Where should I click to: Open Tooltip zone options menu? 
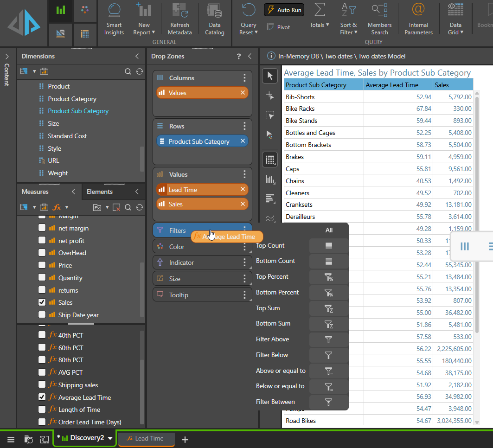click(244, 295)
